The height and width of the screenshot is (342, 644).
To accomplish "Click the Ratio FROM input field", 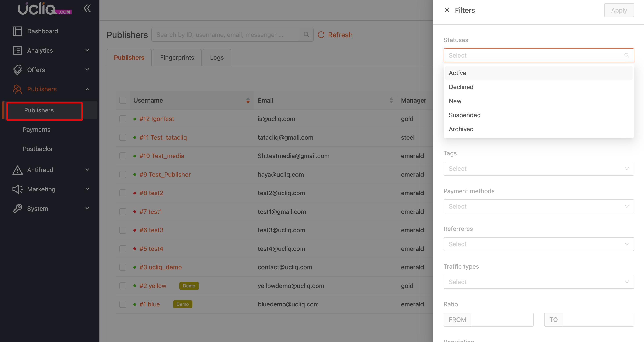I will (x=502, y=319).
